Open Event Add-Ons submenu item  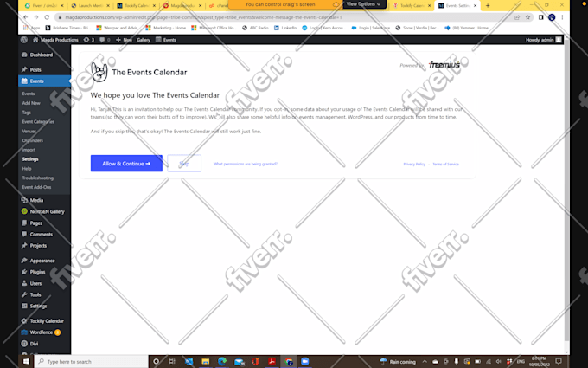pos(36,187)
